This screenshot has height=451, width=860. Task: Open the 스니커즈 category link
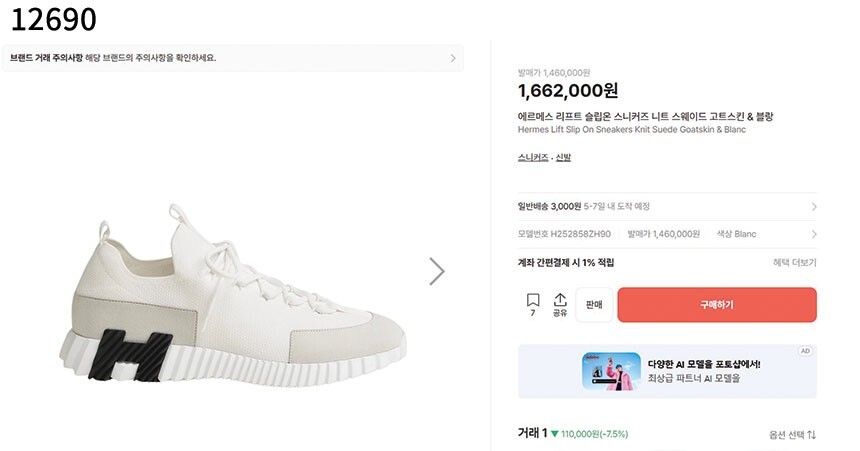pyautogui.click(x=532, y=157)
